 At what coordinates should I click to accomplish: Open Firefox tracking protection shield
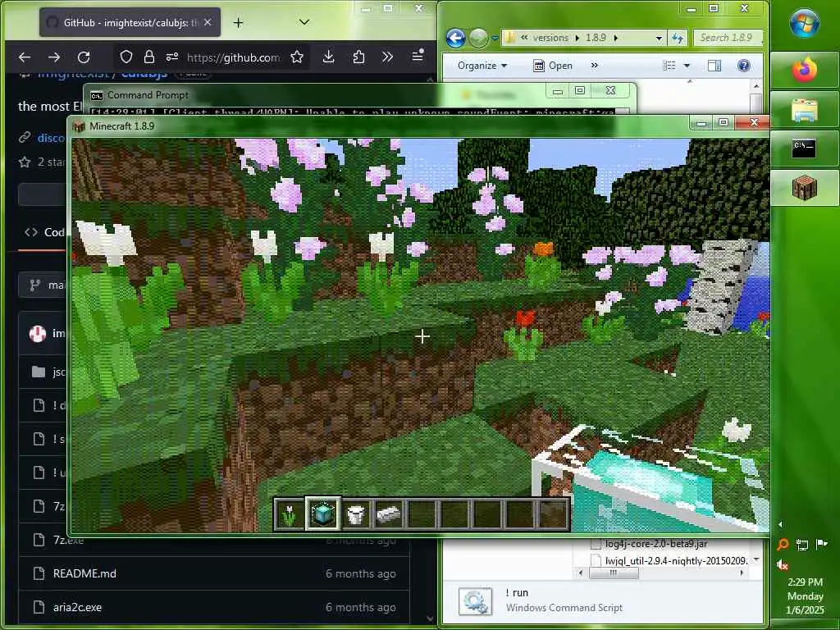[x=126, y=57]
